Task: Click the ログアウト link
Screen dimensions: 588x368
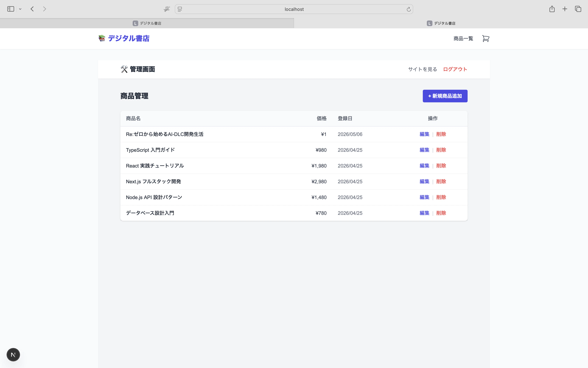Action: 455,69
